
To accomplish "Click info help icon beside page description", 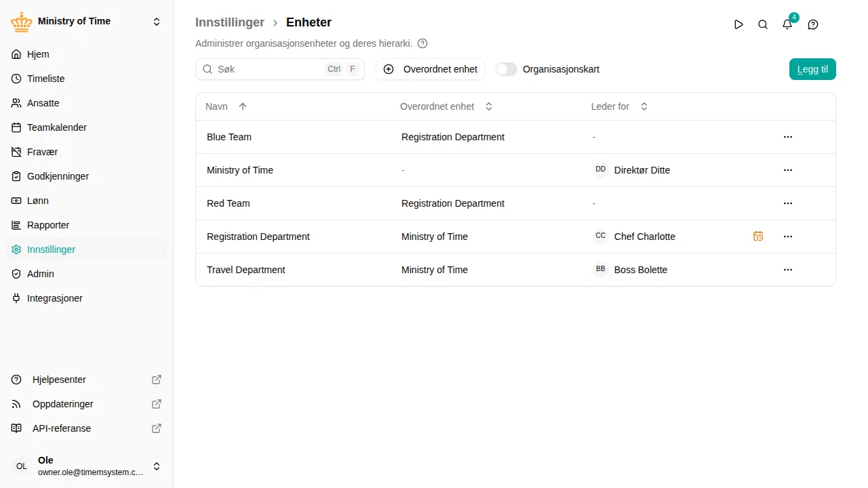I will click(x=422, y=43).
